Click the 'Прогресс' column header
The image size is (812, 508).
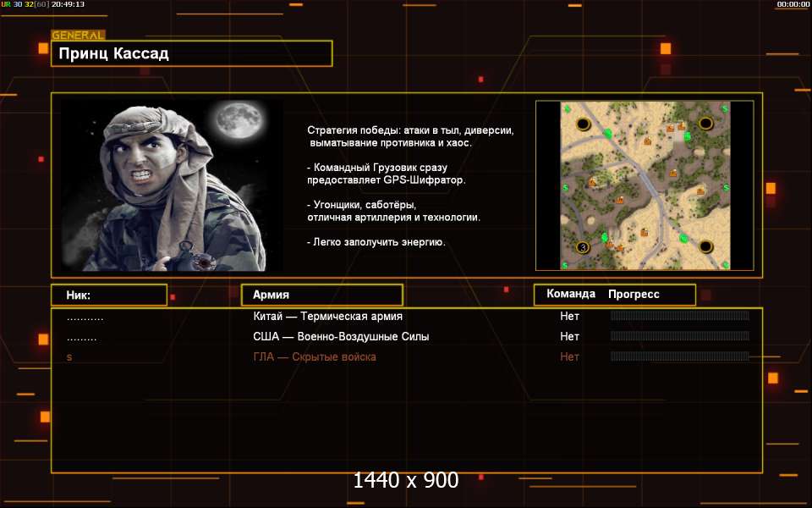(x=634, y=295)
